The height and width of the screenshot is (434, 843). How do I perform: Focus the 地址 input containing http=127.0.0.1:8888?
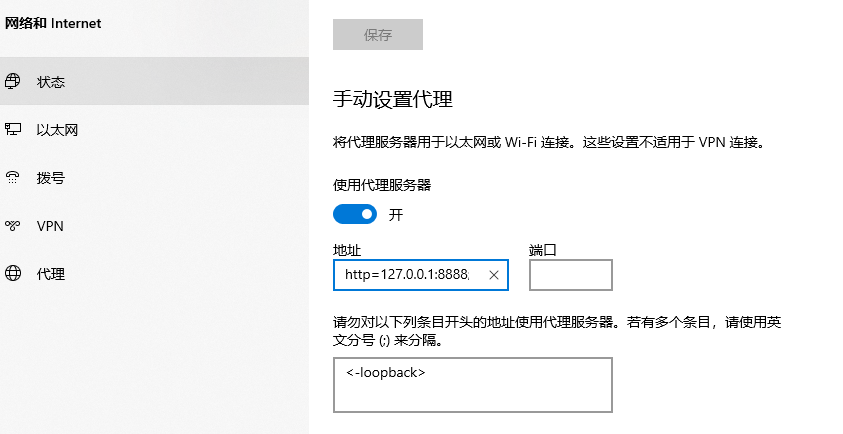pos(420,275)
